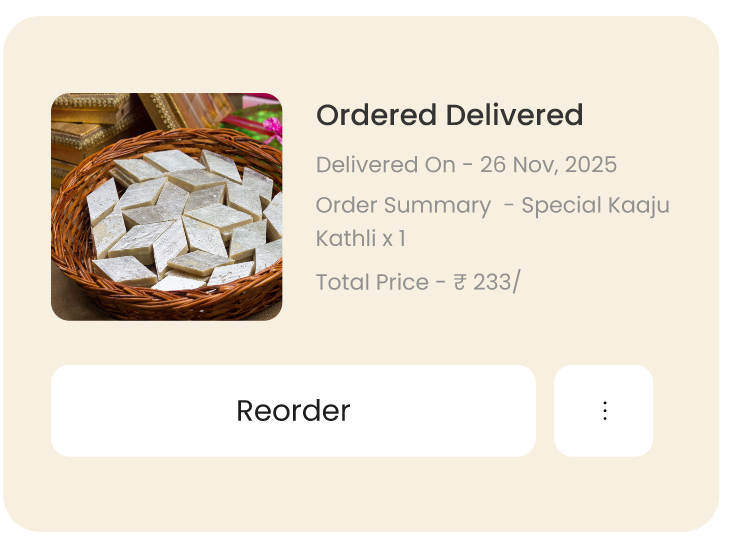Screen dimensions: 735x537
Task: Click the rupee symbol in the price
Action: coord(460,282)
